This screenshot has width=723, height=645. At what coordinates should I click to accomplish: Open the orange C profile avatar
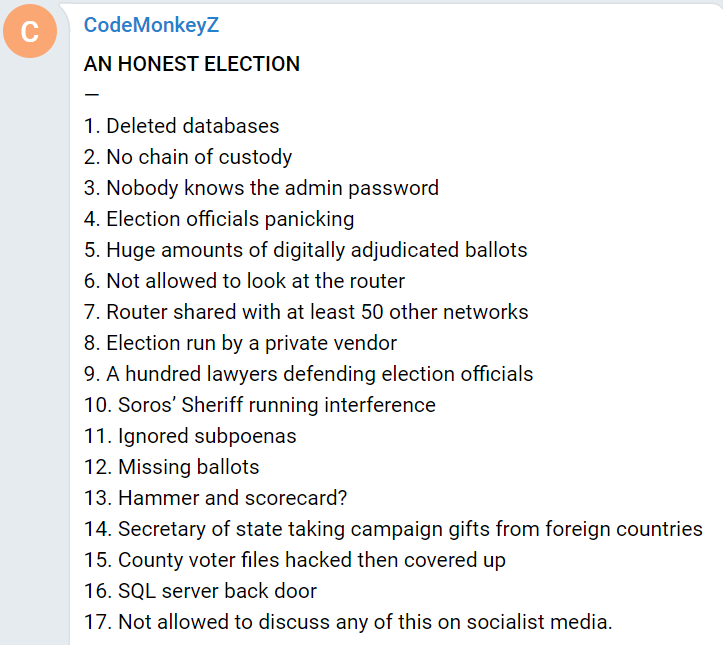(30, 31)
